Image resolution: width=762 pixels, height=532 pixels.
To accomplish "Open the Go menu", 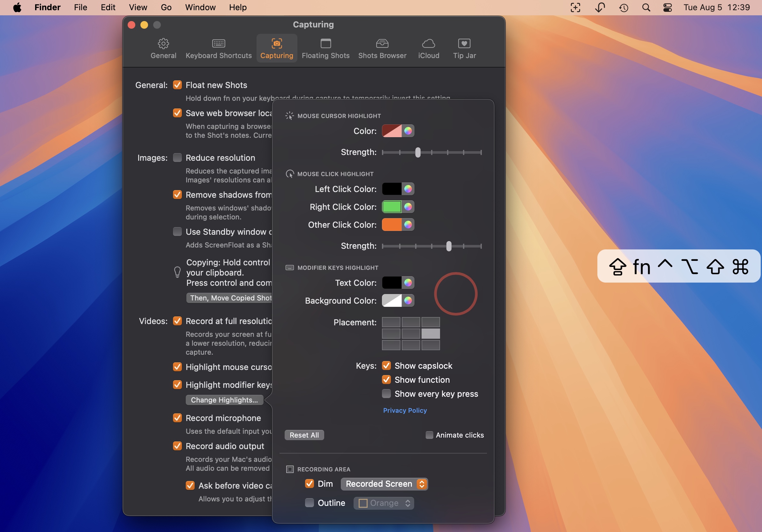I will [x=166, y=7].
